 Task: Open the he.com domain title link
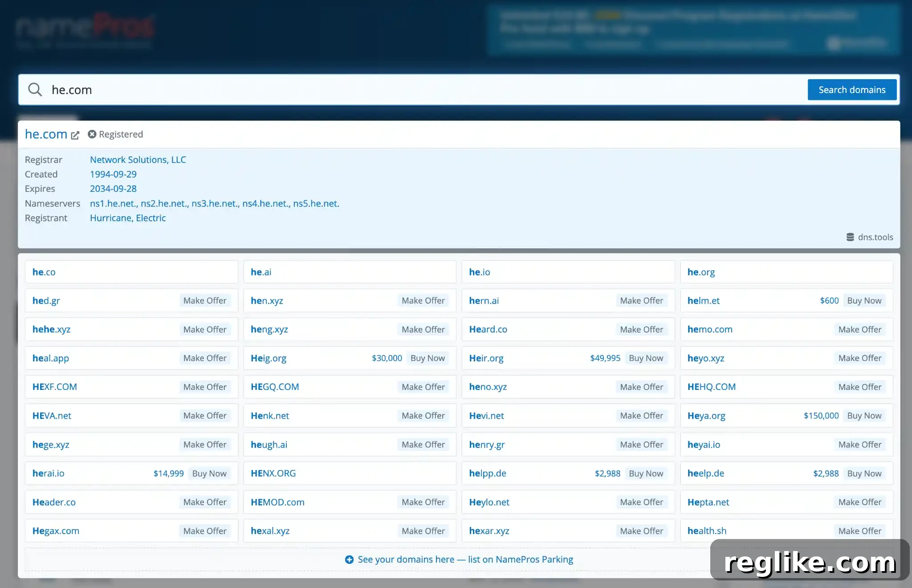46,134
